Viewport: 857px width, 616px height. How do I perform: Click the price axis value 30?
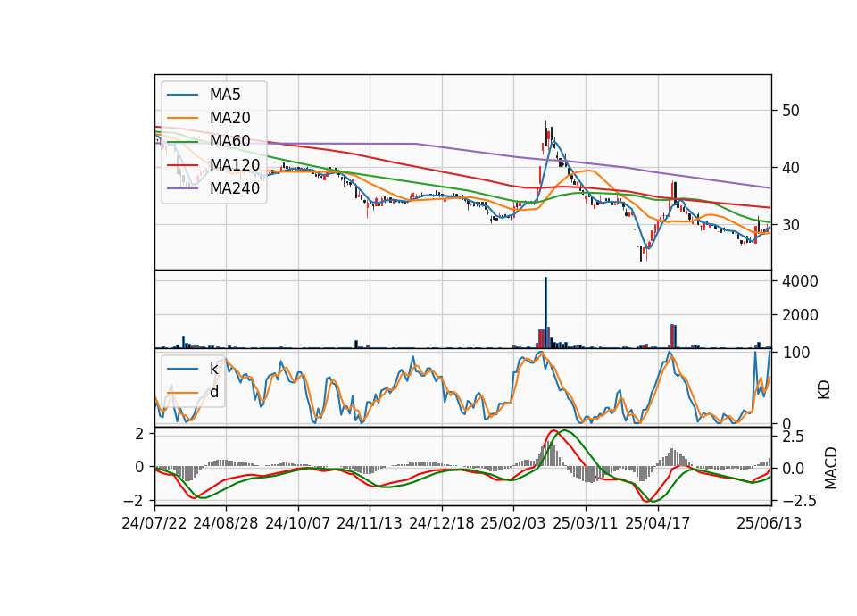pyautogui.click(x=791, y=225)
